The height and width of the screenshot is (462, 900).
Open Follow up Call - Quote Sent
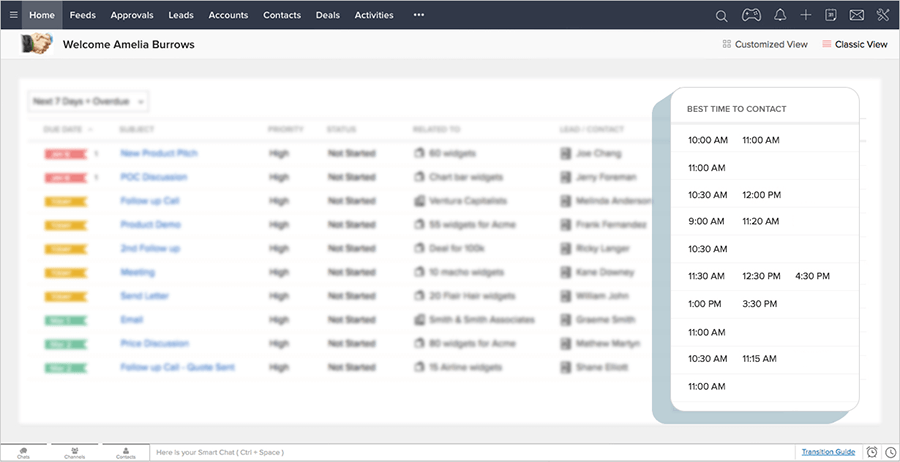[177, 367]
